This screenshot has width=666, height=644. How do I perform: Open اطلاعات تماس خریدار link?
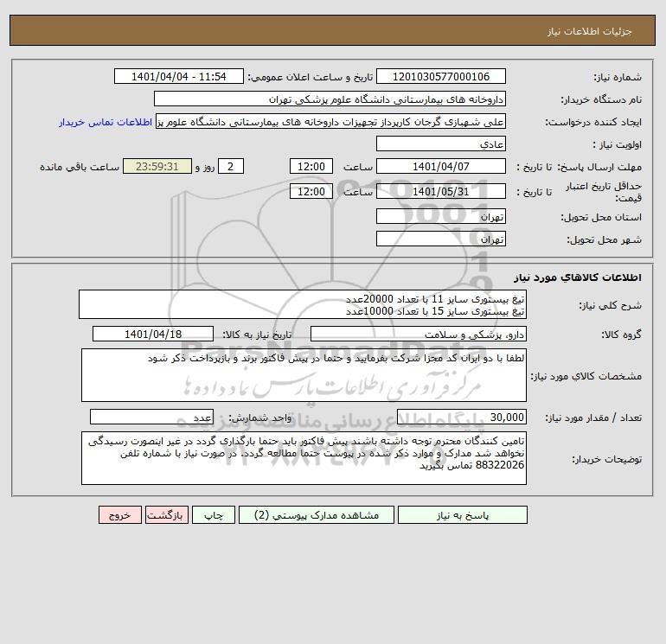point(106,122)
